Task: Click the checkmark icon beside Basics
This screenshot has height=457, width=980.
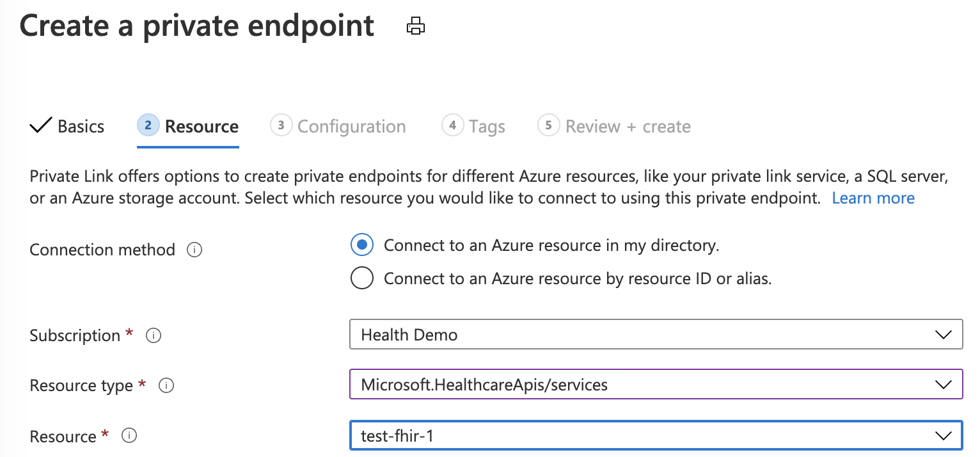Action: [x=40, y=125]
